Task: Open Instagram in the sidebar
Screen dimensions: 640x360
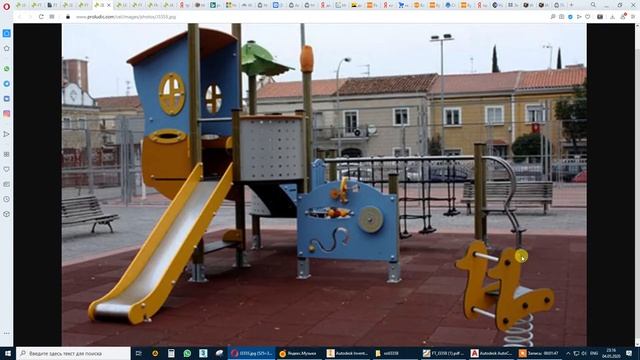Action: 7,114
